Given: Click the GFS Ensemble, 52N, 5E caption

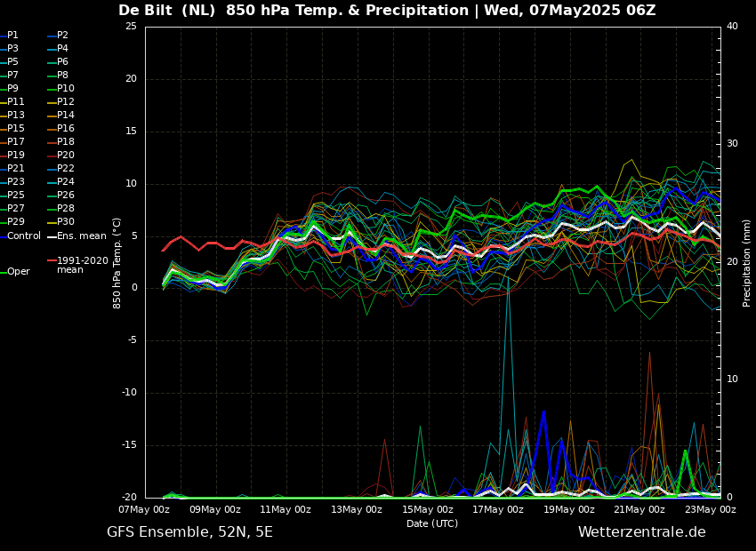Looking at the screenshot, I should click(x=189, y=532).
